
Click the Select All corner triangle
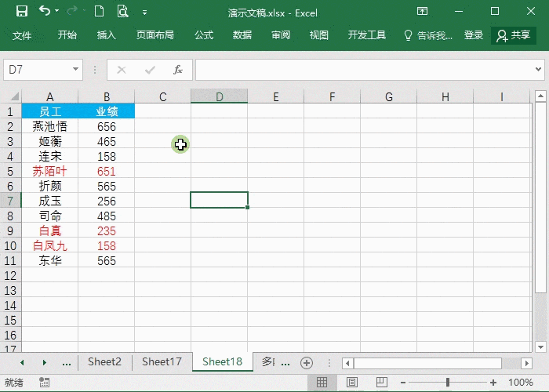pyautogui.click(x=14, y=96)
